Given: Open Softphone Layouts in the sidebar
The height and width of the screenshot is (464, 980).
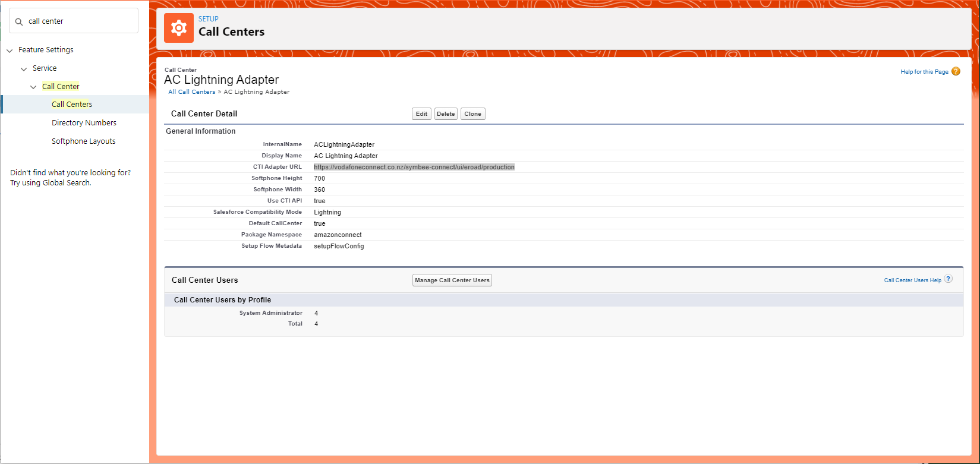Looking at the screenshot, I should pyautogui.click(x=83, y=141).
